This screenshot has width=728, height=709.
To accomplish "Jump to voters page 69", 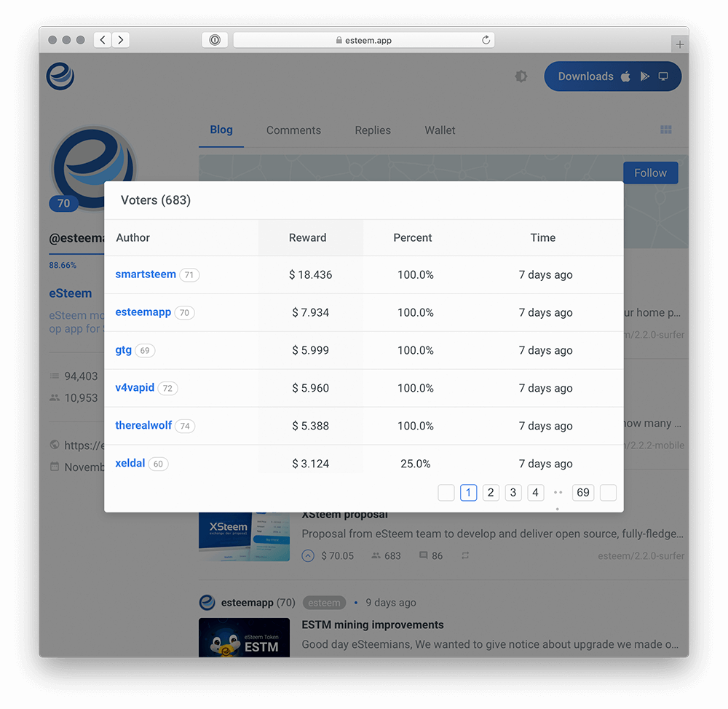I will (x=583, y=493).
